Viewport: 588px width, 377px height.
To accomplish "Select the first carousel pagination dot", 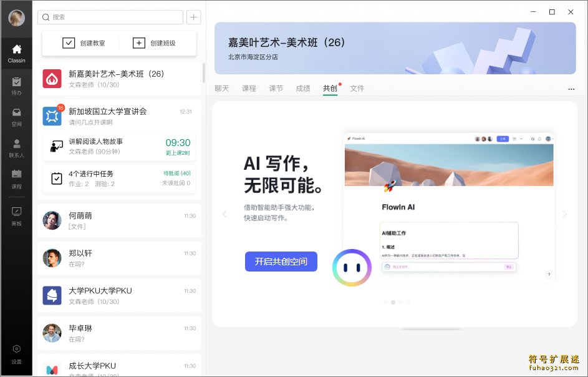I will (385, 302).
